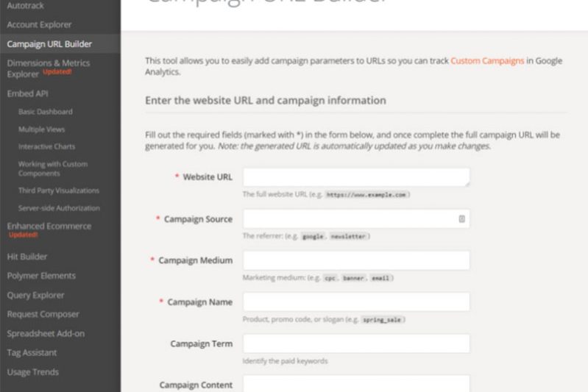Image resolution: width=588 pixels, height=392 pixels.
Task: Select Autotrack in the sidebar
Action: click(x=25, y=6)
